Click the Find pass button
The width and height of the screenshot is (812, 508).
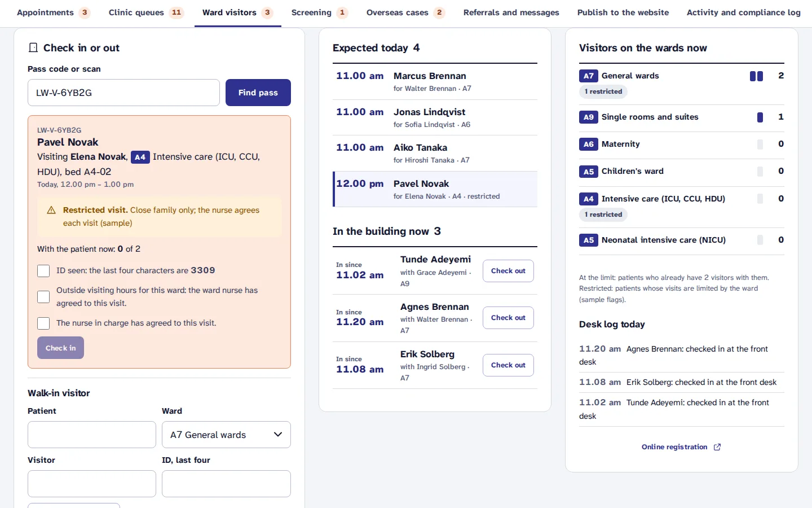coord(258,93)
